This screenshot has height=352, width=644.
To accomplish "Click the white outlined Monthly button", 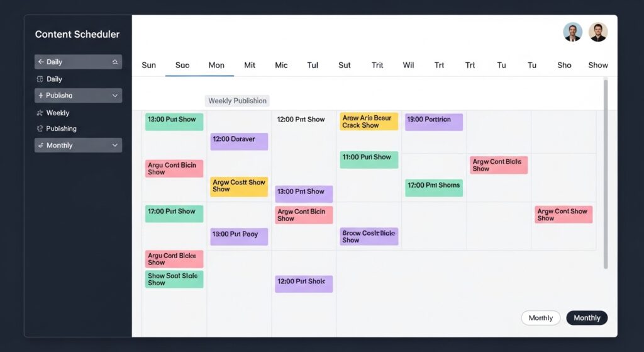I will [540, 318].
